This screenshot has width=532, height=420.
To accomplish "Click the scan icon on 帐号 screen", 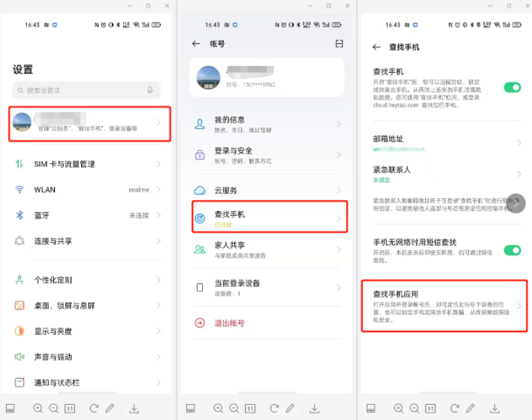I will [339, 44].
